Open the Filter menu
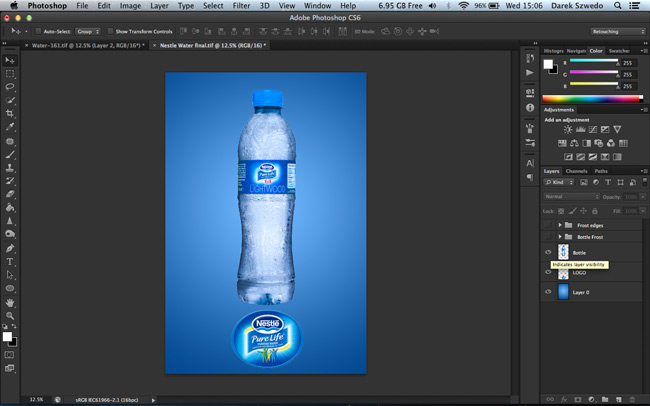Image resolution: width=650 pixels, height=406 pixels. tap(241, 6)
